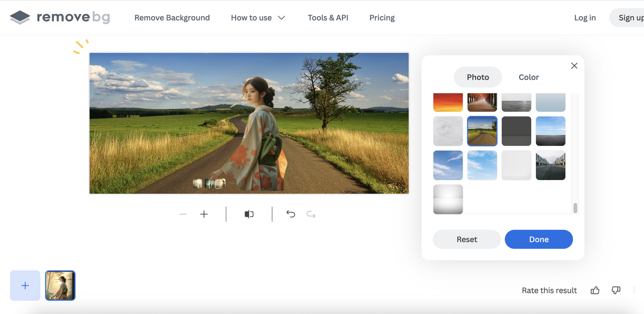Select the gray water horizon background

click(x=516, y=102)
